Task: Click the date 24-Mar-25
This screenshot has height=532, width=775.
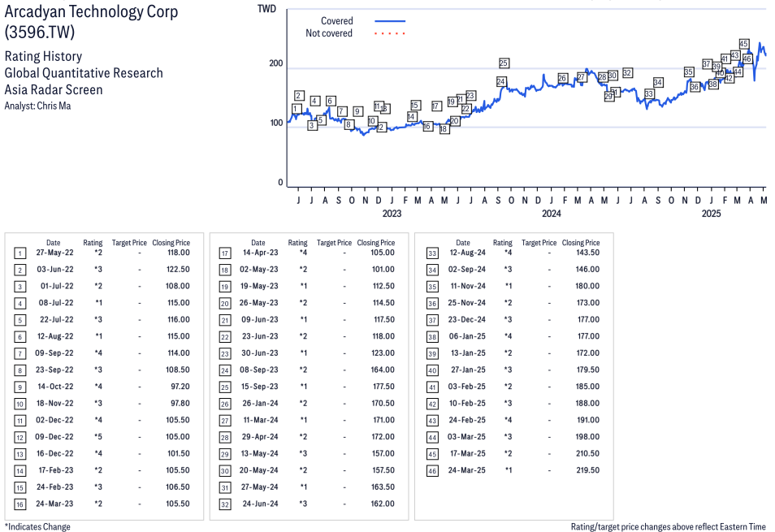Action: (466, 470)
